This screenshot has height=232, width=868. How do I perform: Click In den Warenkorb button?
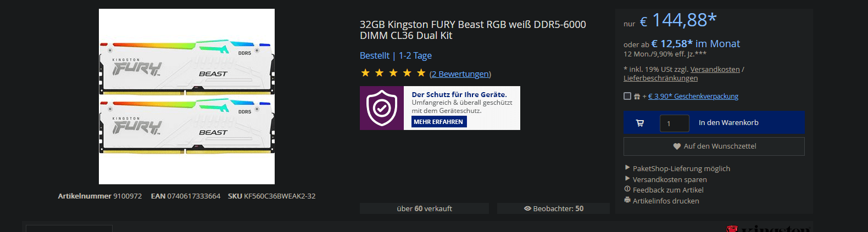pyautogui.click(x=728, y=123)
